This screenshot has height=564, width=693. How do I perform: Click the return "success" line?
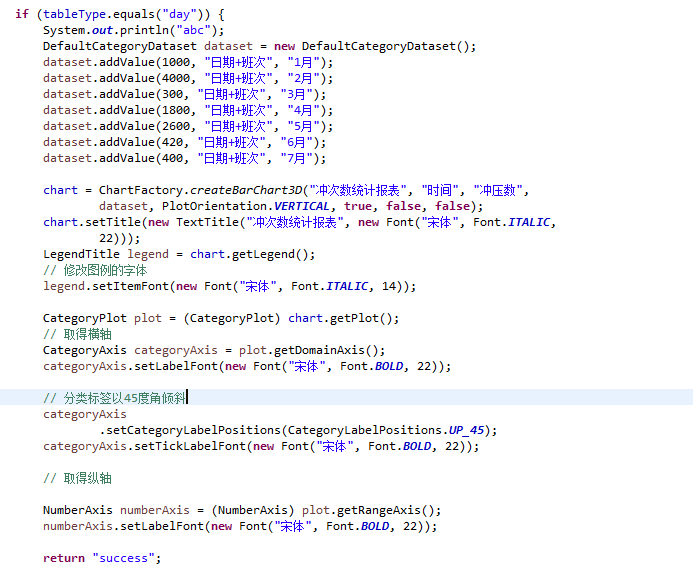(102, 558)
